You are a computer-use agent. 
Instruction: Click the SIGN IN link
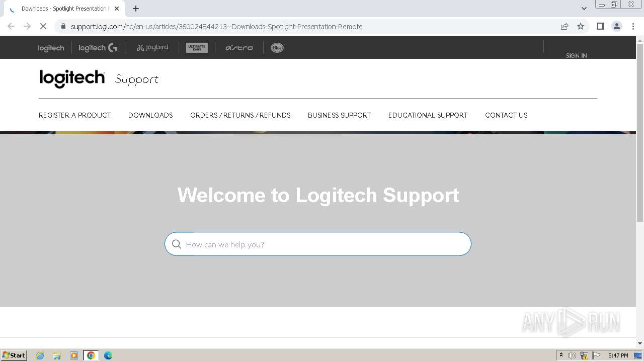pos(577,55)
